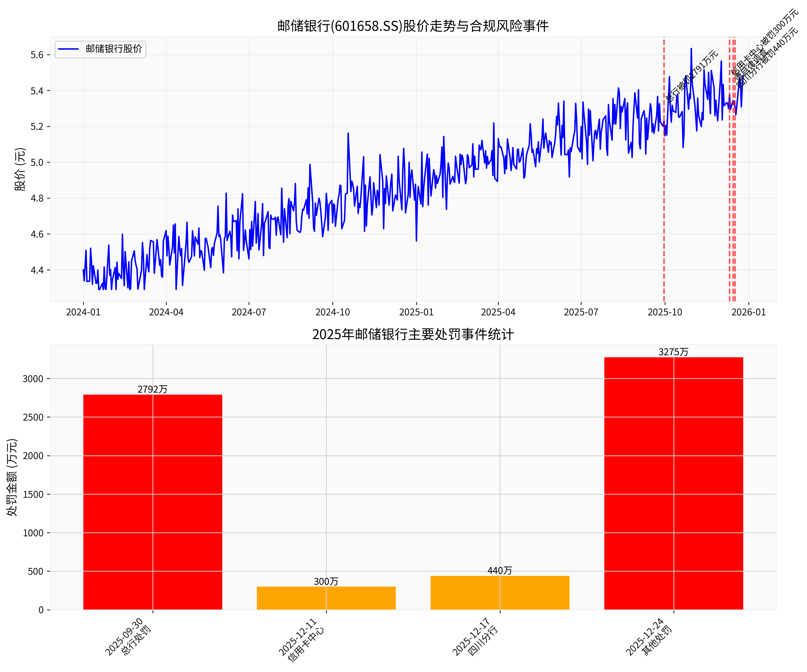Screen dimensions: 807x672
Task: Click the 3275万 value label
Action: tap(673, 352)
